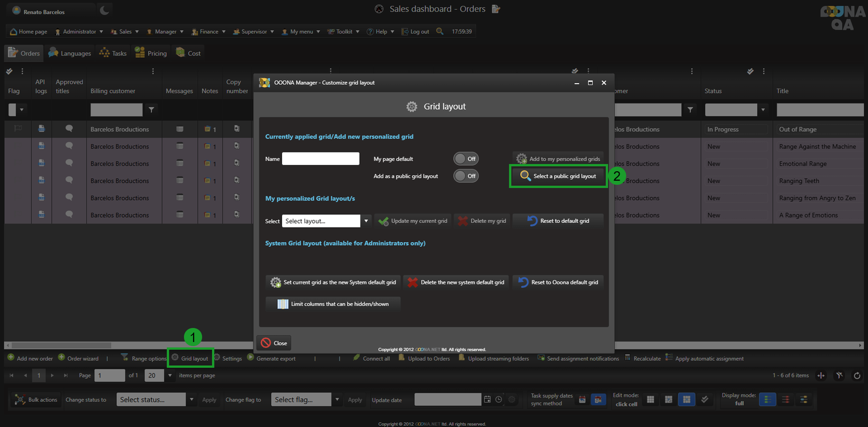Screen dimensions: 868x427
Task: Enable the full display mode button
Action: coord(767,399)
